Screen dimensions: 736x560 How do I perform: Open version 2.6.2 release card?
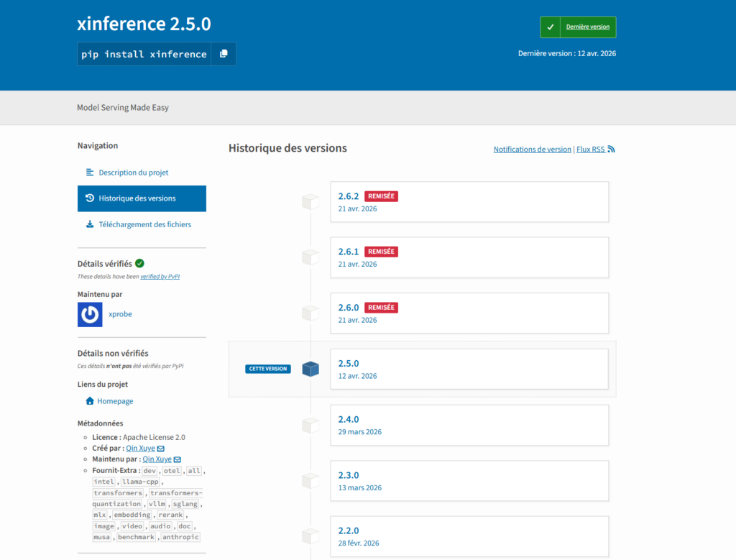click(469, 202)
